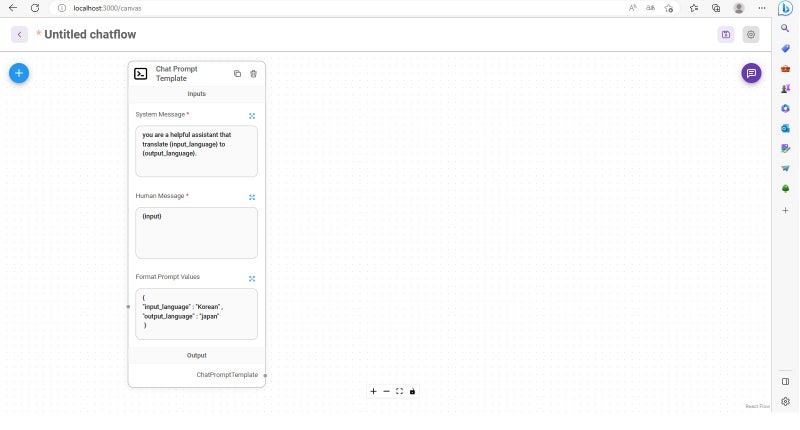Click the React Flow attribution link
The height and width of the screenshot is (430, 800).
[757, 407]
